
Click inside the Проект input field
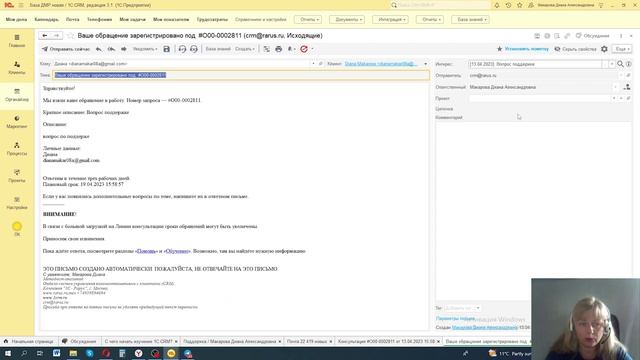[539, 98]
